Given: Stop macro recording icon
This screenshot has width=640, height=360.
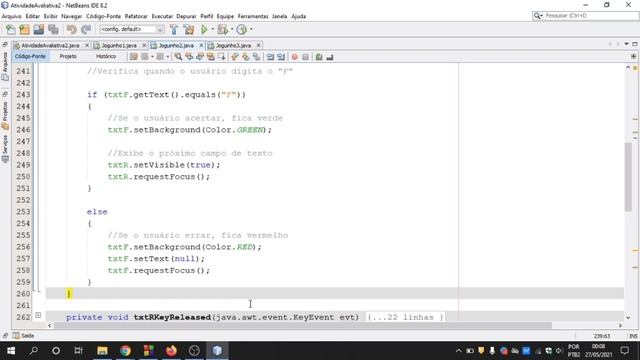Looking at the screenshot, I should [x=305, y=57].
